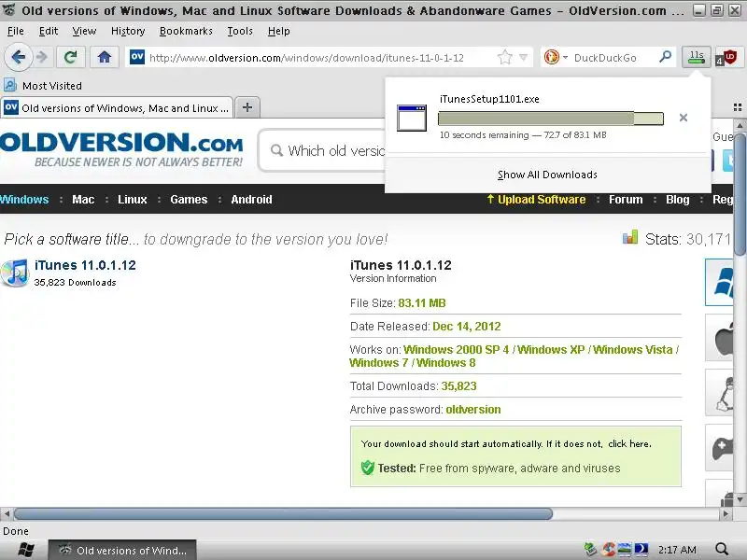Click the horizontal scrollbar right arrow
747x560 pixels.
[726, 514]
